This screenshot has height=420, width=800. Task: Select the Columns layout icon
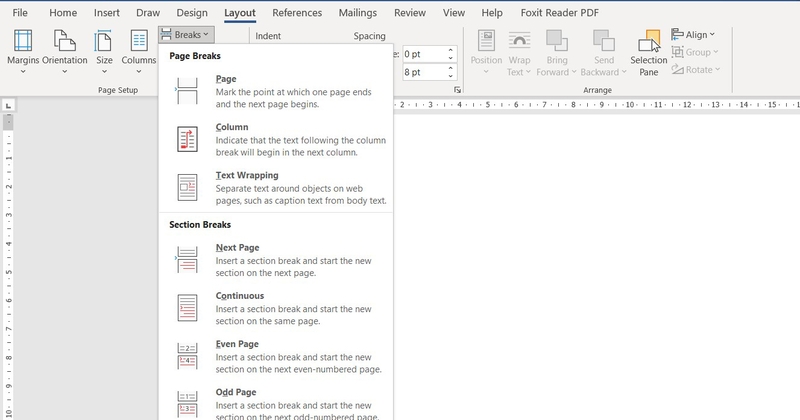[x=139, y=41]
